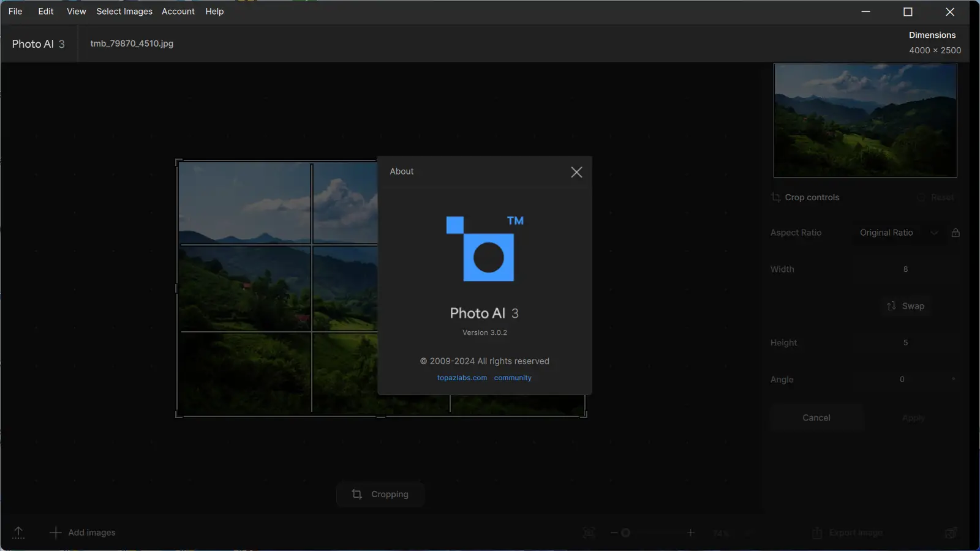Screen dimensions: 980x551
Task: Open the File menu
Action: pyautogui.click(x=15, y=11)
